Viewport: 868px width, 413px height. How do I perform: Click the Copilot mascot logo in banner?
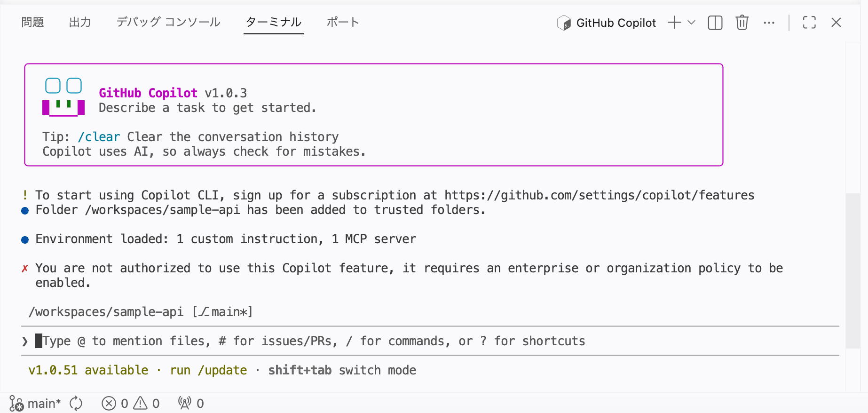63,96
